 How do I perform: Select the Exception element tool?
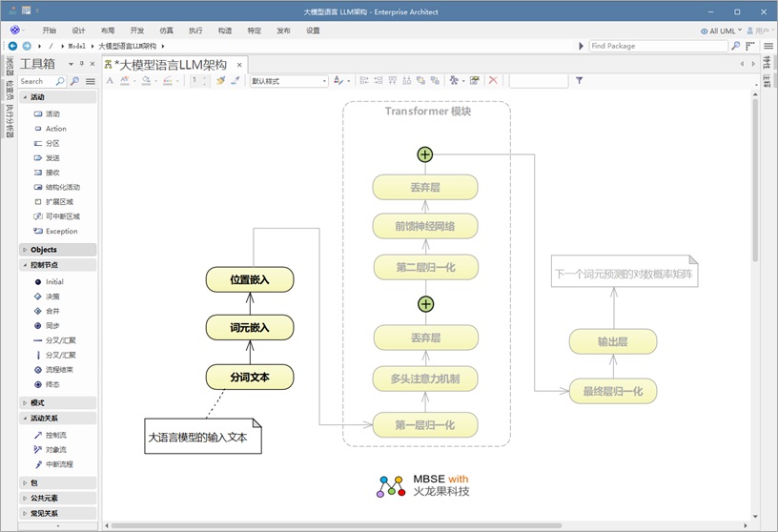click(x=61, y=231)
